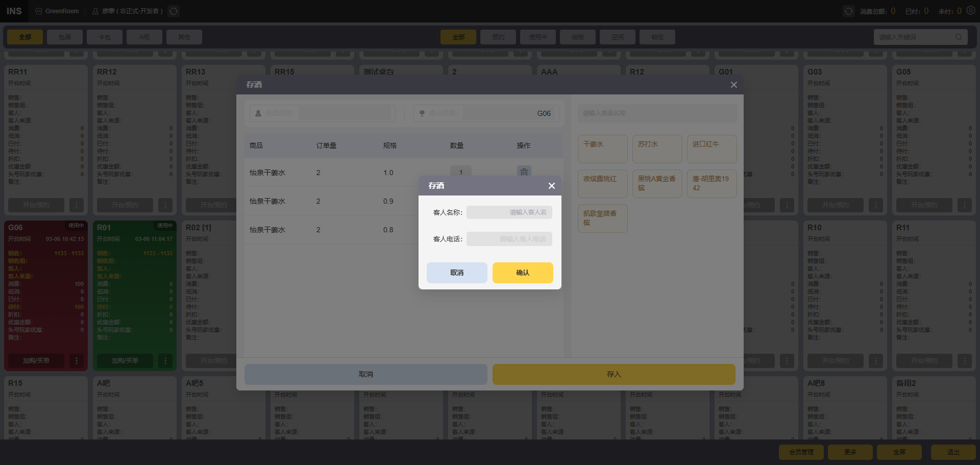This screenshot has width=980, height=465.
Task: Close the large 存酒 dialog
Action: (733, 85)
